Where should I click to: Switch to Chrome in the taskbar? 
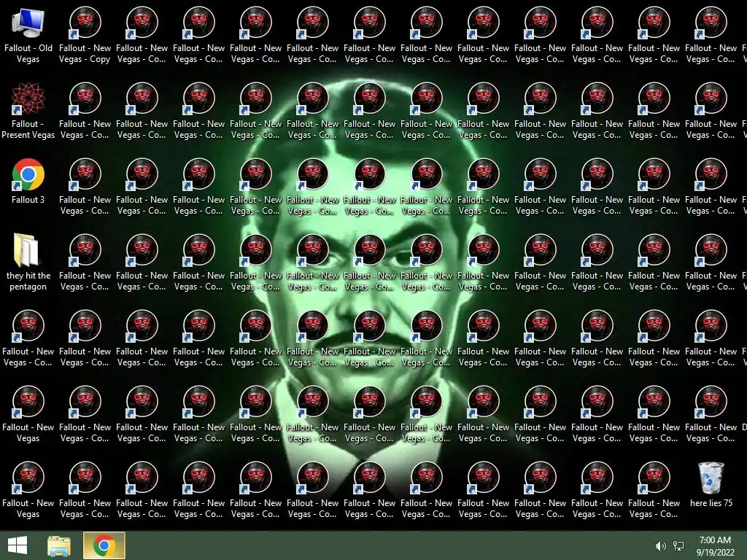(104, 545)
